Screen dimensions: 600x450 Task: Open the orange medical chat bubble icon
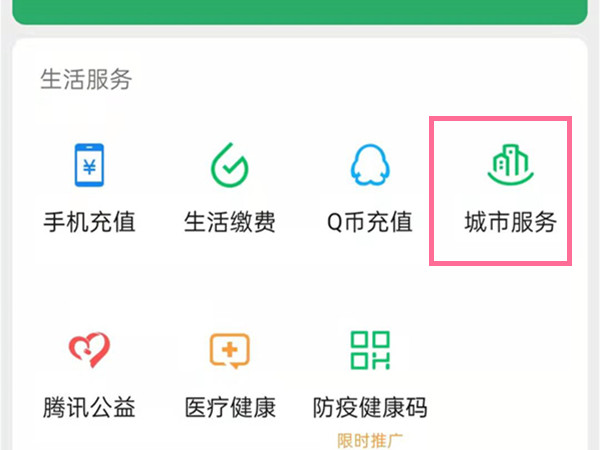click(230, 351)
